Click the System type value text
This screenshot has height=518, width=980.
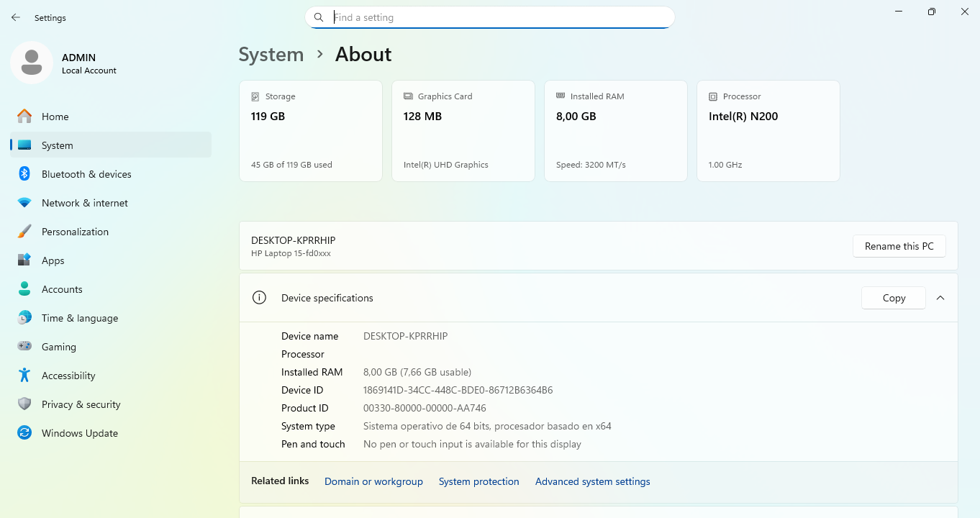click(x=487, y=426)
